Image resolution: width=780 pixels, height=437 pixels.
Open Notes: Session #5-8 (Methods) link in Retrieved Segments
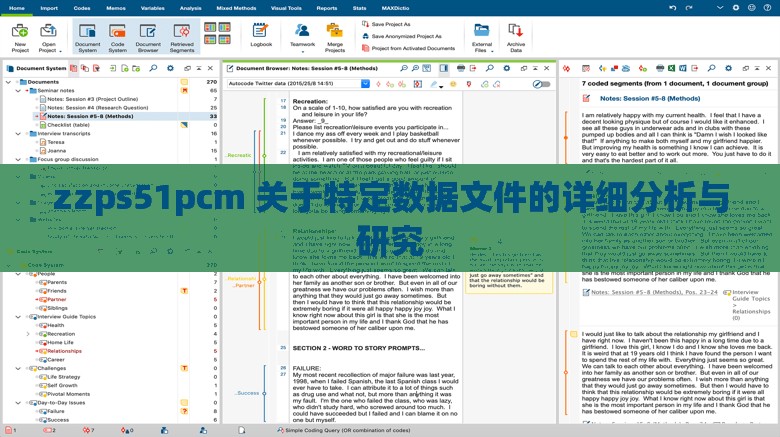[x=650, y=99]
